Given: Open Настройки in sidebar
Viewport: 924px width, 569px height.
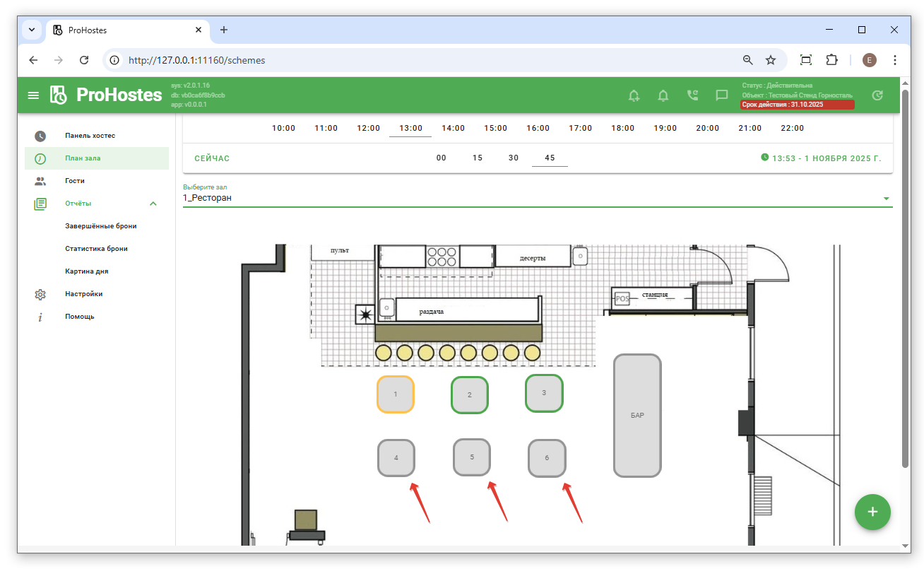Looking at the screenshot, I should click(x=83, y=294).
